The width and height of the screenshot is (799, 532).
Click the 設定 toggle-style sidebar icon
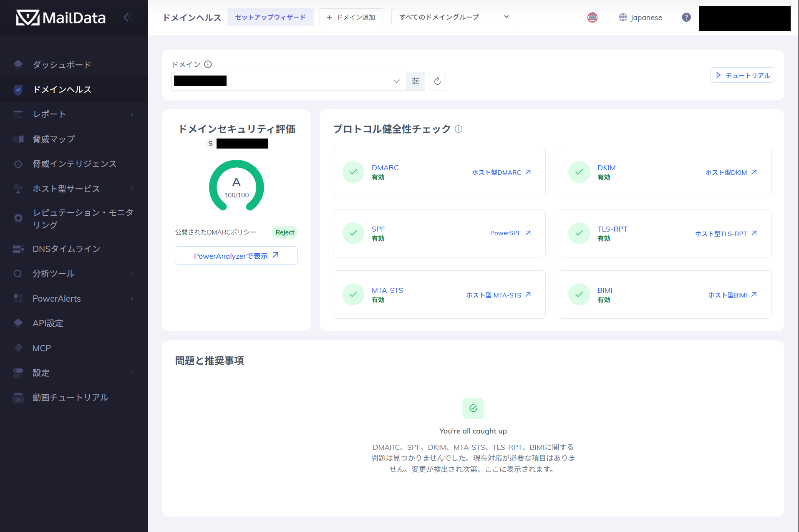18,373
